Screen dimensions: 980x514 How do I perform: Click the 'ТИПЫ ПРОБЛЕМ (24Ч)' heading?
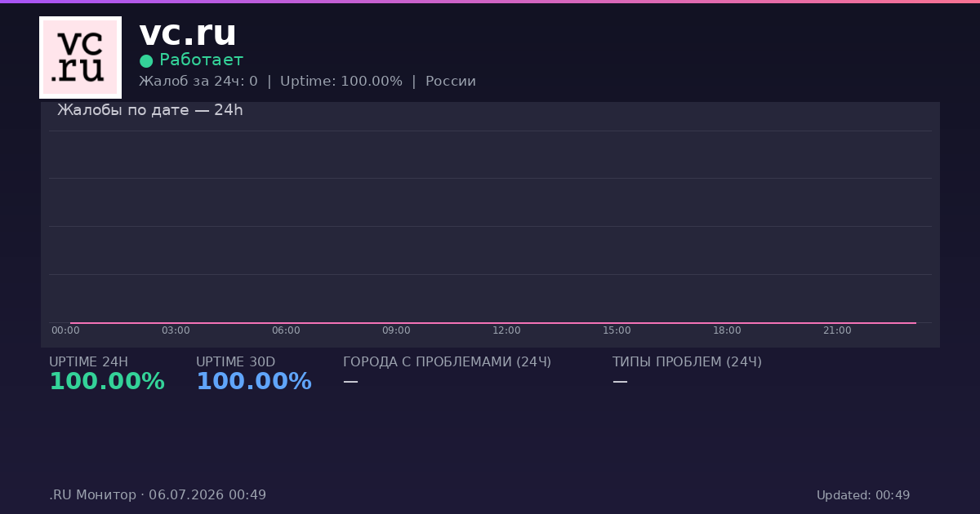(x=687, y=362)
